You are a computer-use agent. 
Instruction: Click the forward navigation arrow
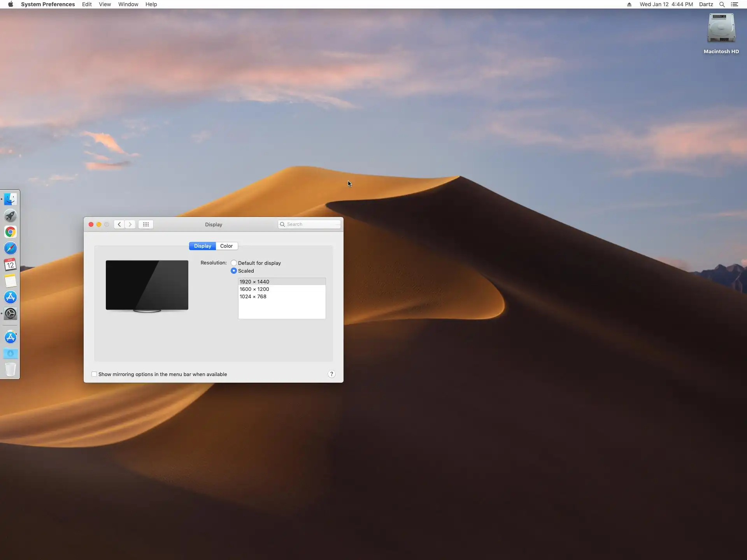pos(130,224)
